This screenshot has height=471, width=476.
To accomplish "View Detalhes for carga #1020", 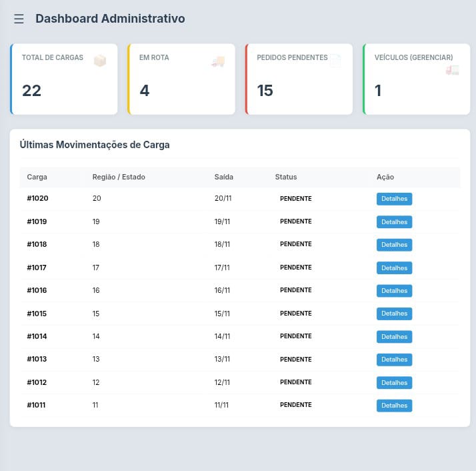I will coord(394,199).
